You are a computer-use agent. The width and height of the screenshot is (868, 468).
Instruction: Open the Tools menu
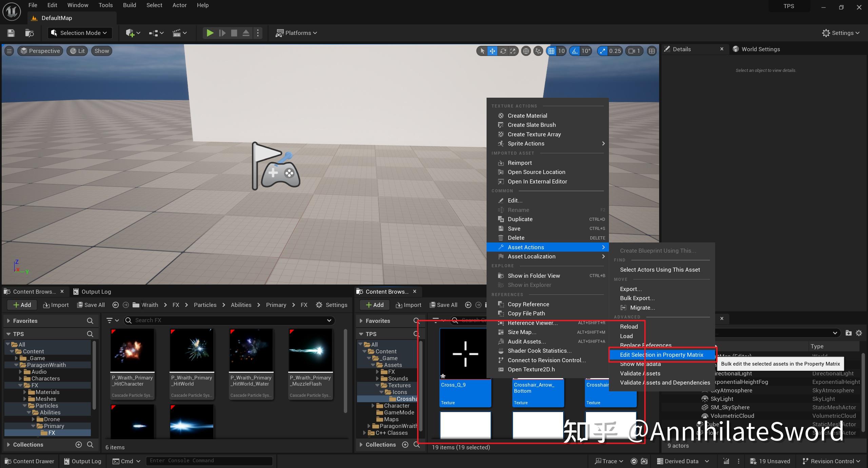pos(105,5)
